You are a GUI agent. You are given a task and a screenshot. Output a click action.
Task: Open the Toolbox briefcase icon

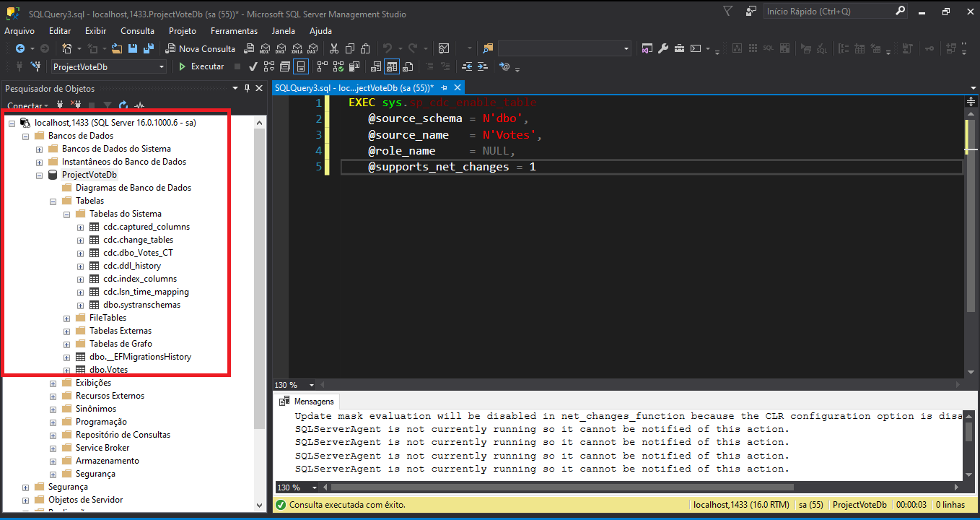point(680,48)
